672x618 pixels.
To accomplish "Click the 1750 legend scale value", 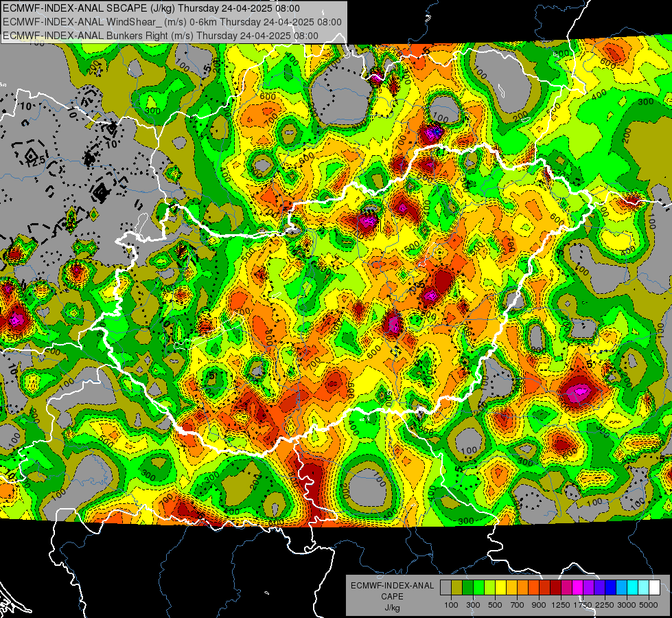I will click(583, 605).
